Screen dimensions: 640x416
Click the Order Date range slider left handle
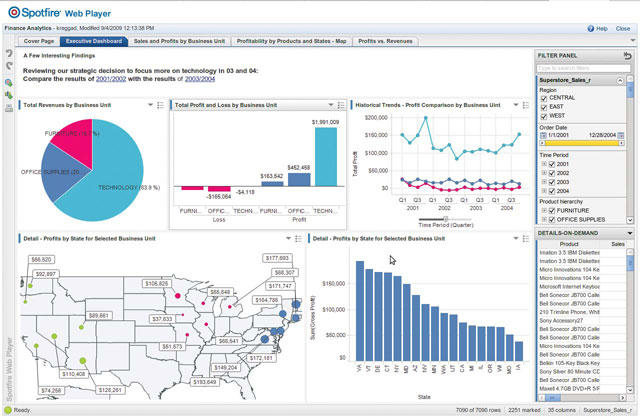542,143
